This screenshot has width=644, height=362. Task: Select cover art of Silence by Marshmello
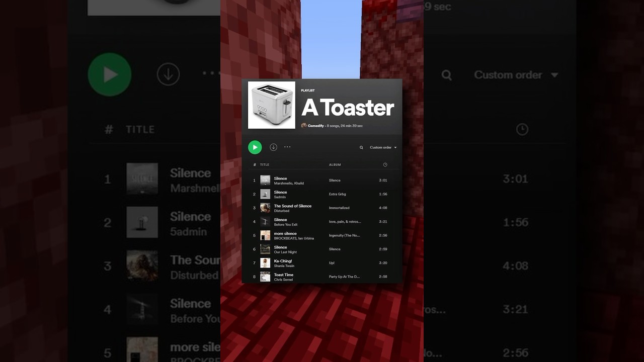[265, 180]
